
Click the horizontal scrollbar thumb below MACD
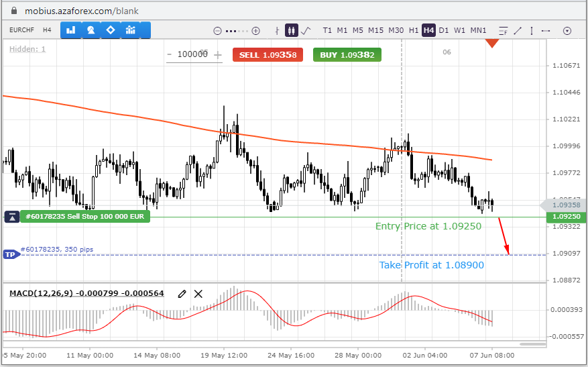532,344
